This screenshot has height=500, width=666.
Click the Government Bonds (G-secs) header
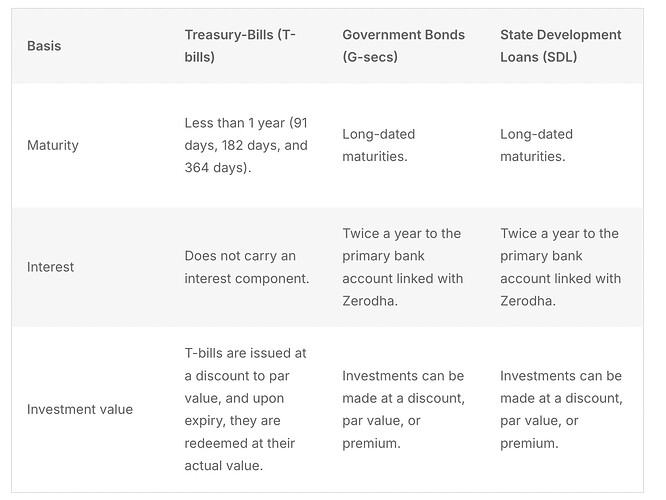[404, 46]
